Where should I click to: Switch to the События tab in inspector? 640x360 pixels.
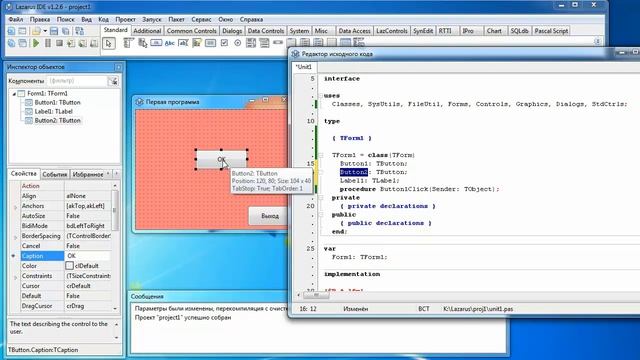55,174
